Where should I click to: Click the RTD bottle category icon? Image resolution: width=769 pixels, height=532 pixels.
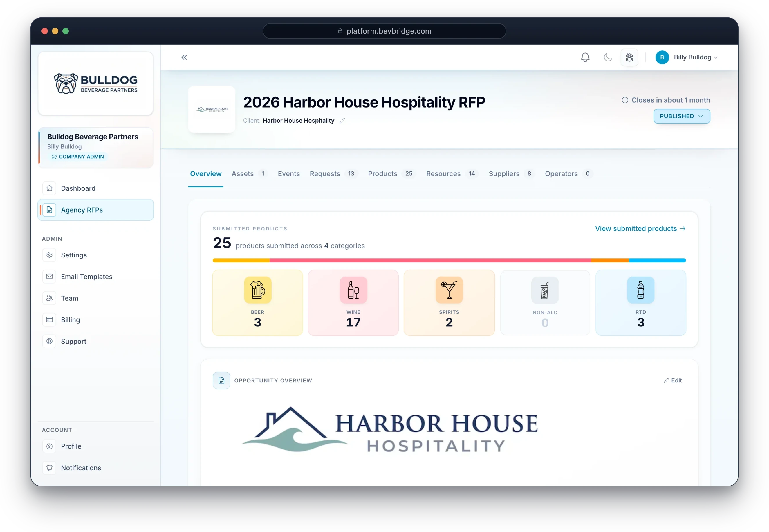point(640,290)
